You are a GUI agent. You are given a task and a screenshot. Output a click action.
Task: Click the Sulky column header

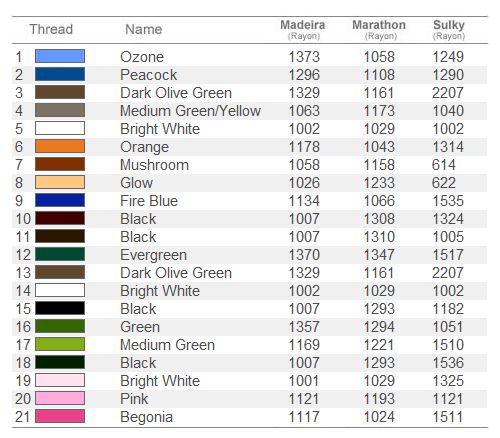pyautogui.click(x=449, y=29)
